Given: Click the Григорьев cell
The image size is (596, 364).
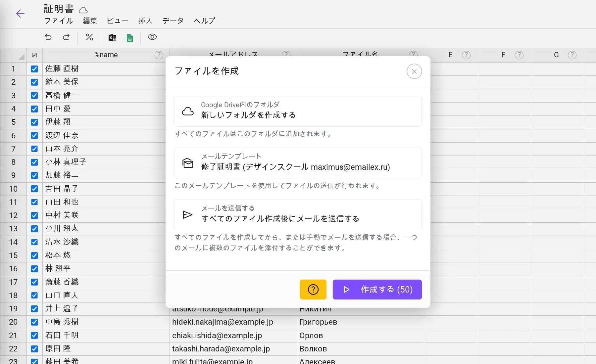Looking at the screenshot, I should tap(360, 322).
